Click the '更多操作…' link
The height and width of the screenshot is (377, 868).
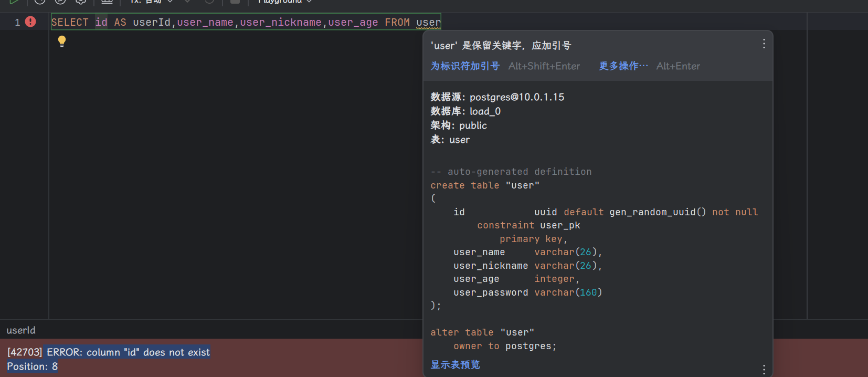(623, 66)
